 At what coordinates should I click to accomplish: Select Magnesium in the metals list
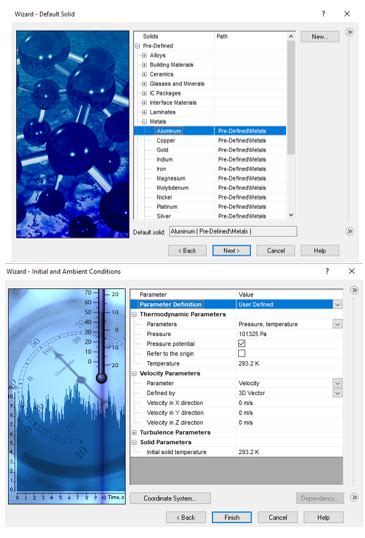(x=171, y=178)
